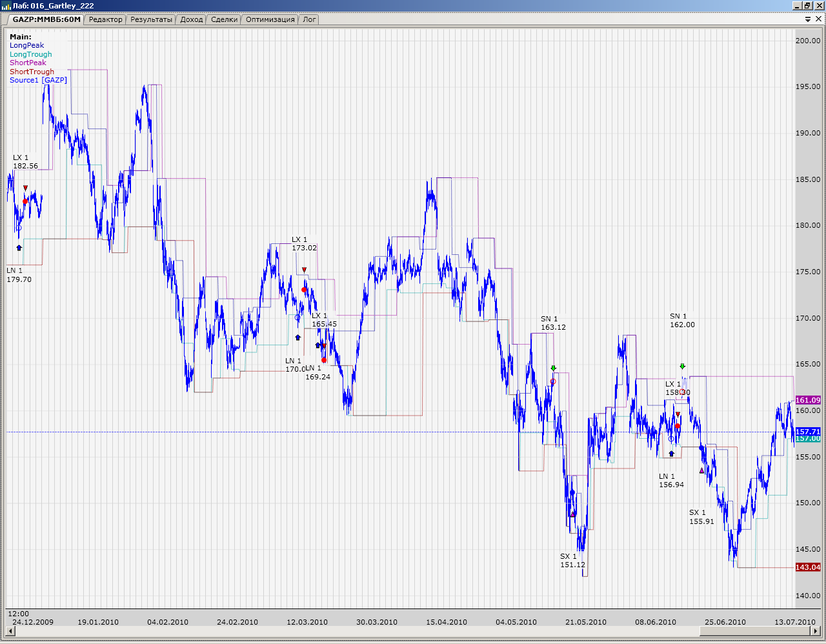The image size is (826, 644).
Task: Click the left arrow of the horizontal scrollbar
Action: tap(10, 631)
